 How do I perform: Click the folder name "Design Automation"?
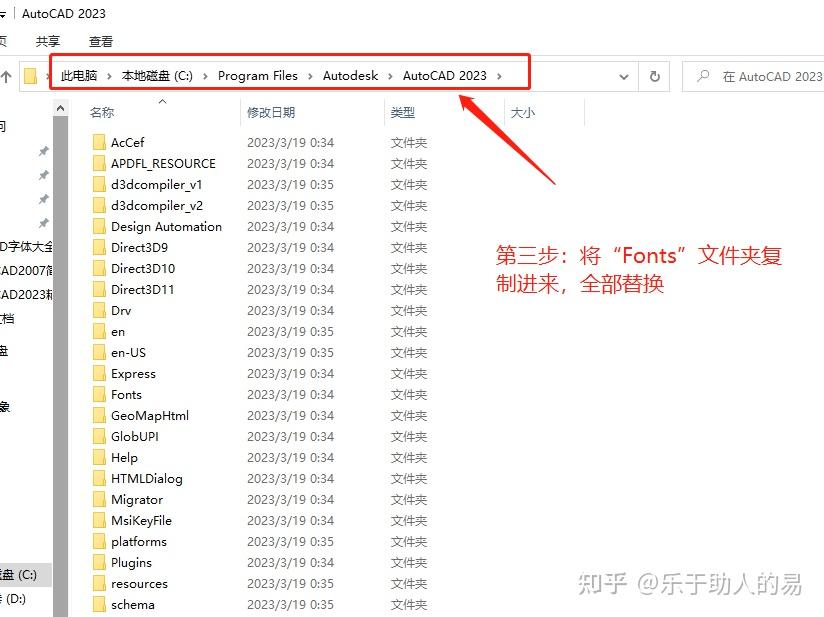pos(166,227)
